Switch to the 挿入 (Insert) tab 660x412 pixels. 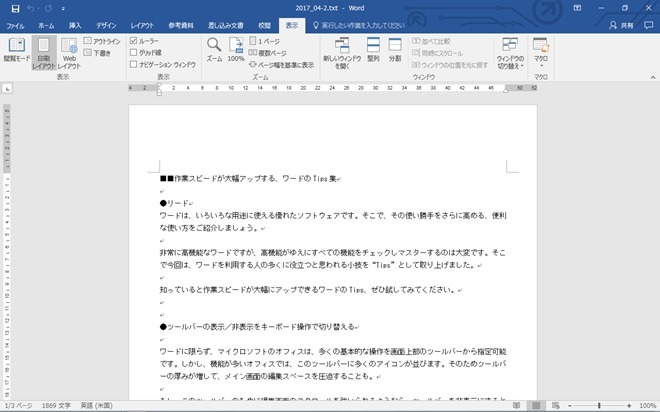click(75, 23)
